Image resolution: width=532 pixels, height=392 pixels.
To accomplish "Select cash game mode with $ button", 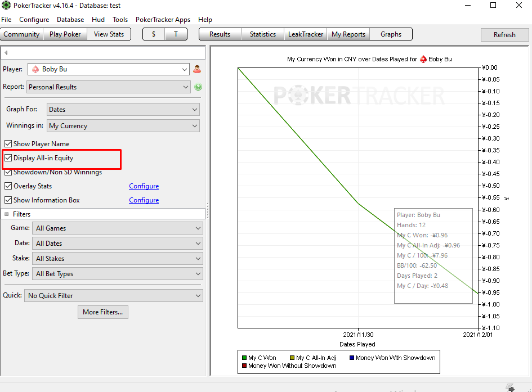I will (154, 34).
